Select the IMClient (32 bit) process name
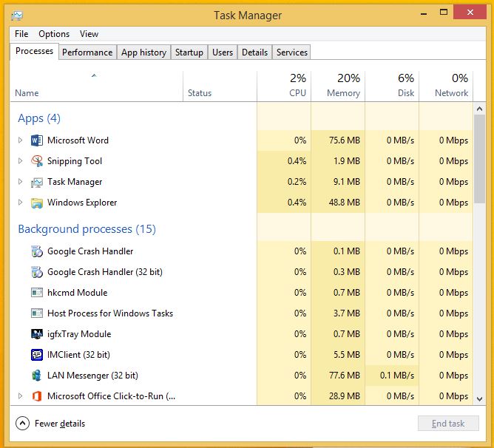This screenshot has width=494, height=448. tap(78, 355)
